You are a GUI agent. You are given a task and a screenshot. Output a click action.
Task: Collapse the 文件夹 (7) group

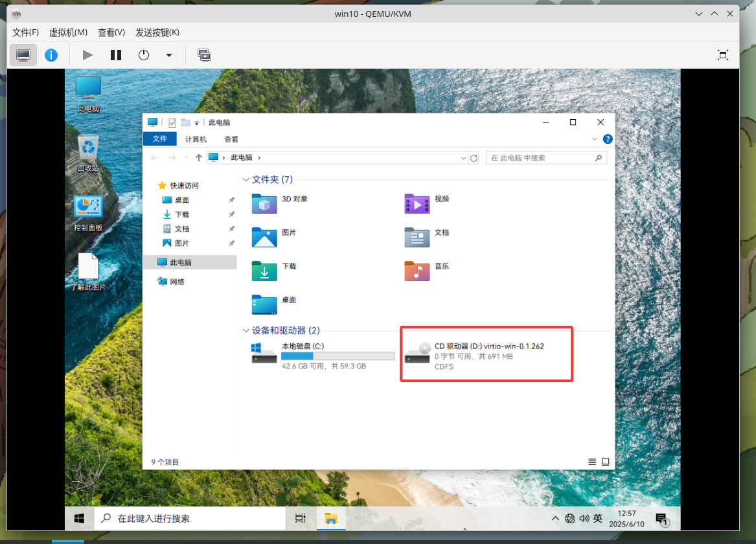pos(246,180)
